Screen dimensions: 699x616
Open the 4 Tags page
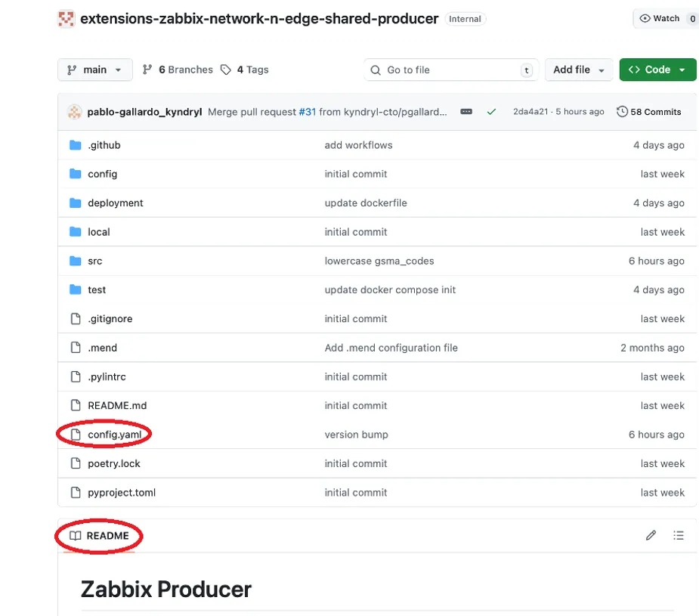click(x=245, y=70)
